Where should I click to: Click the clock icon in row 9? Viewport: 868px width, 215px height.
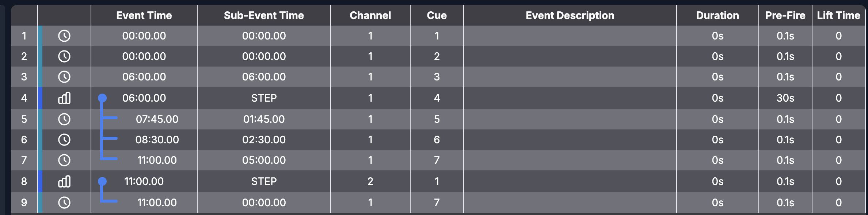click(64, 203)
